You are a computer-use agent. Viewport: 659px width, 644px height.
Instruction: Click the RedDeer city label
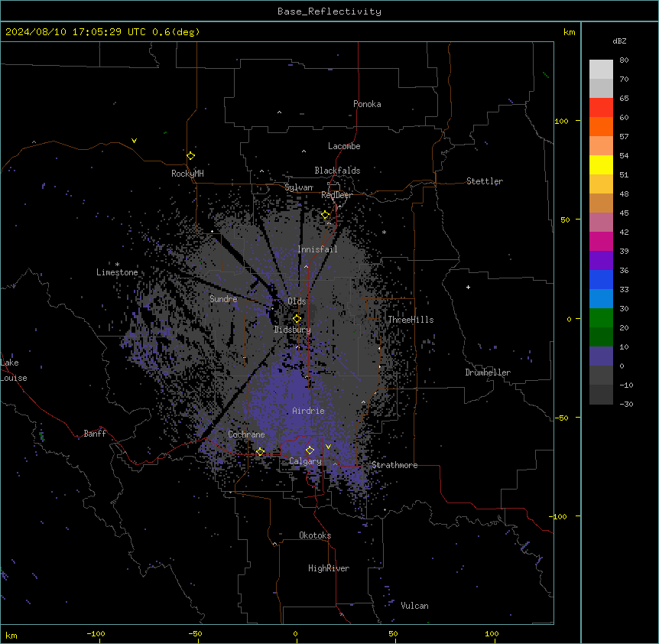336,195
